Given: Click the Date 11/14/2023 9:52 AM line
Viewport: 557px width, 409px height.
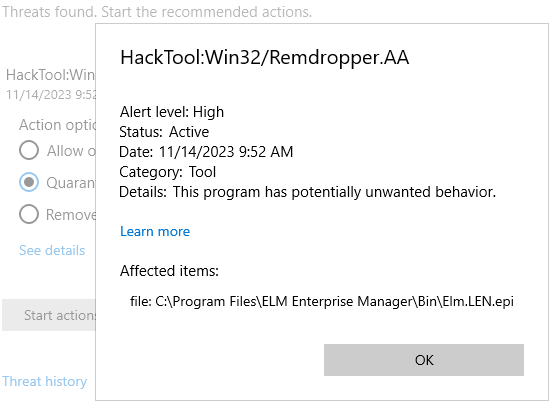Looking at the screenshot, I should point(206,152).
